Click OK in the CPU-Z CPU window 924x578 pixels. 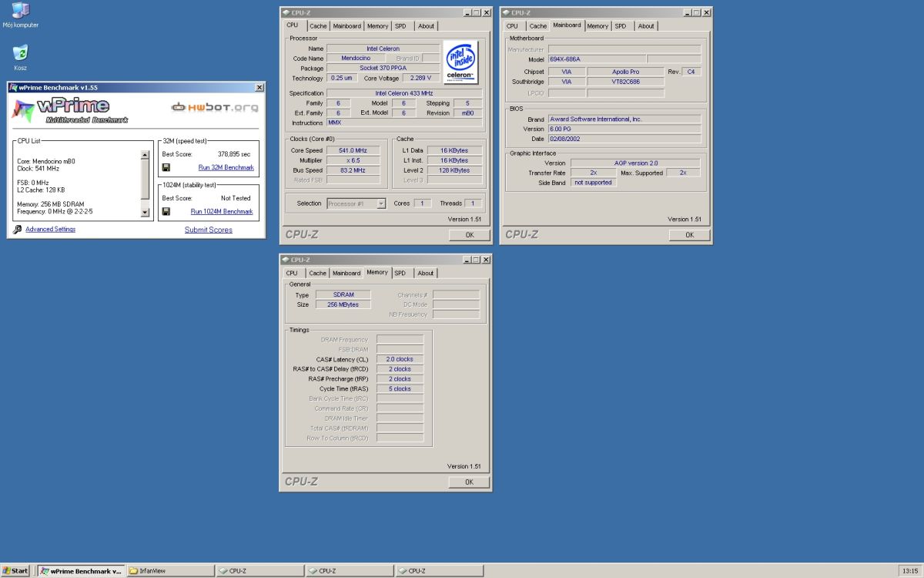469,235
